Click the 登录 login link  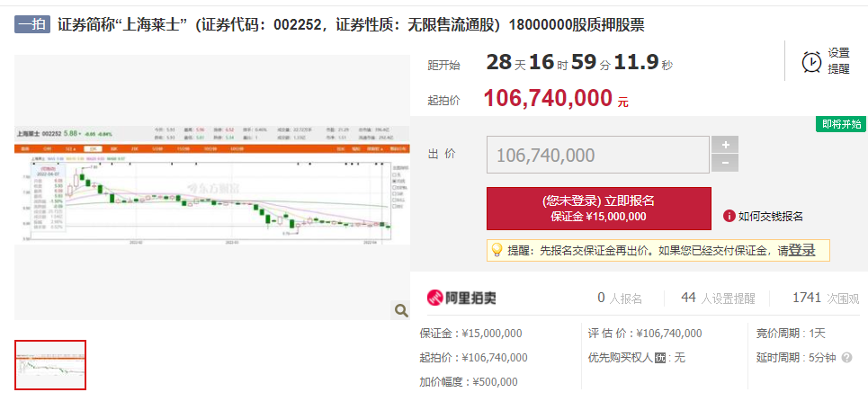pos(801,250)
